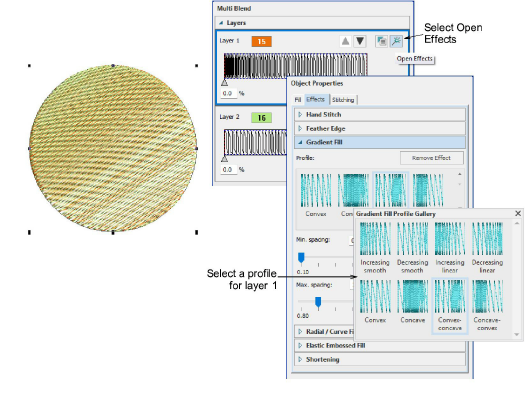
Task: Click the Remove Effect button
Action: click(432, 158)
